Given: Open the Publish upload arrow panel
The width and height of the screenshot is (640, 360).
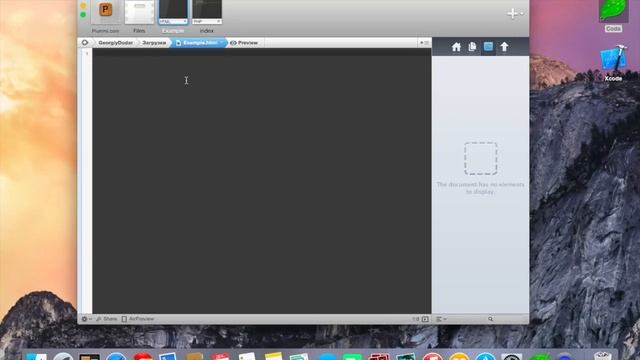Looking at the screenshot, I should [x=504, y=47].
